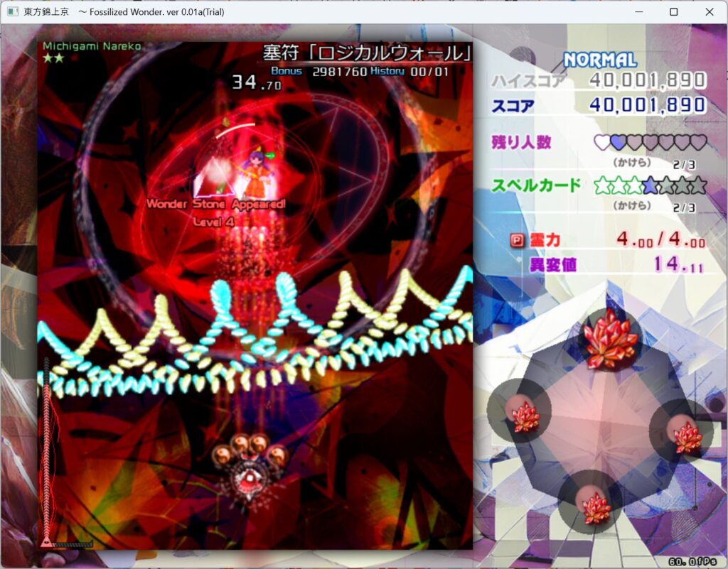Click the blue star in spell card row

click(x=650, y=185)
